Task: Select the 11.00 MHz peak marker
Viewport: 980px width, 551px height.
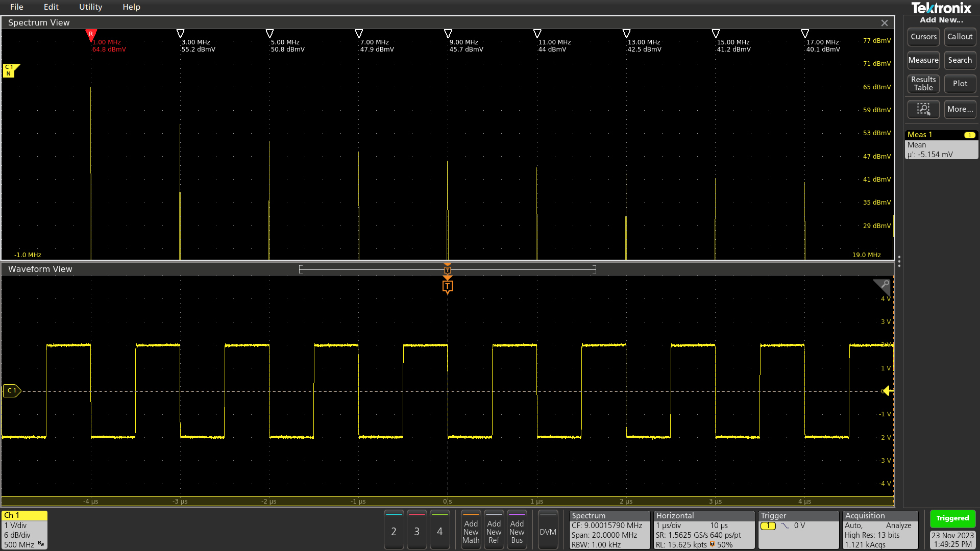Action: click(x=537, y=34)
